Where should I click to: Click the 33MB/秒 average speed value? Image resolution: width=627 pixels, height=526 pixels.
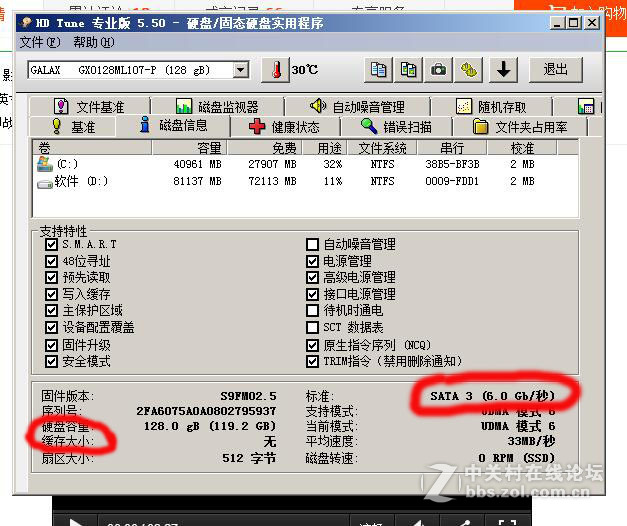click(x=531, y=441)
